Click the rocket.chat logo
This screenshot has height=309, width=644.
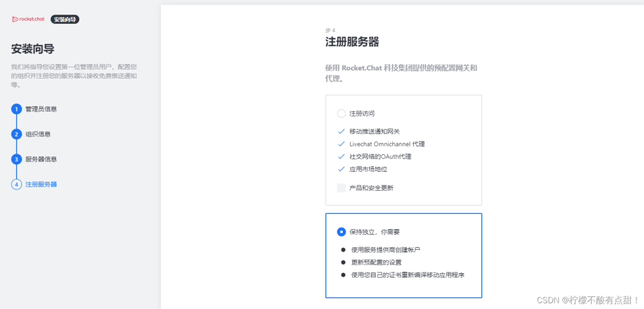tap(28, 19)
